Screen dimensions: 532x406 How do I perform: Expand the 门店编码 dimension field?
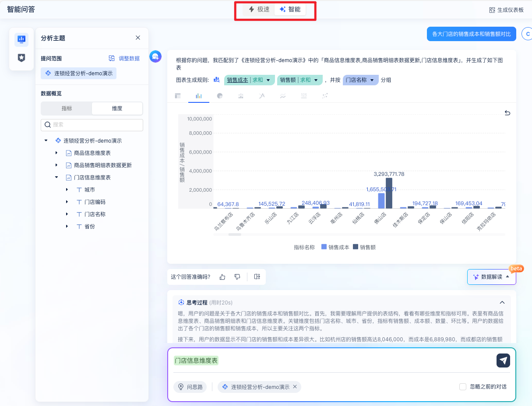pyautogui.click(x=67, y=202)
